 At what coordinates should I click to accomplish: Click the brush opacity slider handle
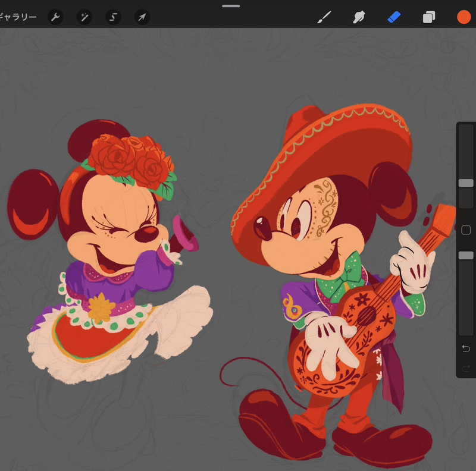466,255
